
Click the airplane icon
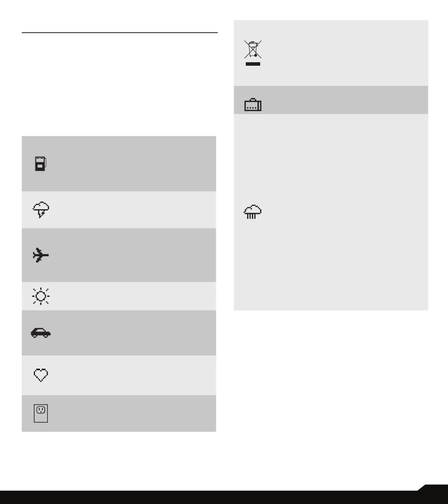point(41,255)
